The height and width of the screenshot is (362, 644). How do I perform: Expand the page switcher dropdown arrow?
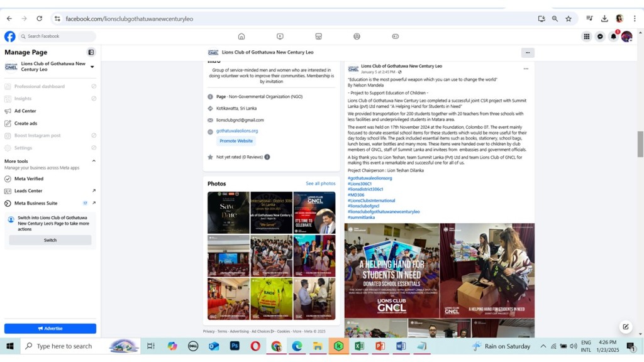[92, 67]
